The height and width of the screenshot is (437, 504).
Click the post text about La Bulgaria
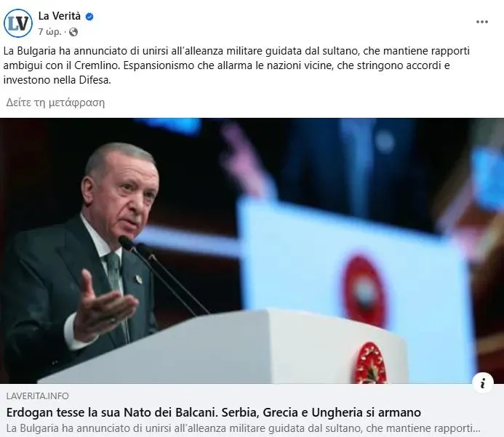[236, 65]
